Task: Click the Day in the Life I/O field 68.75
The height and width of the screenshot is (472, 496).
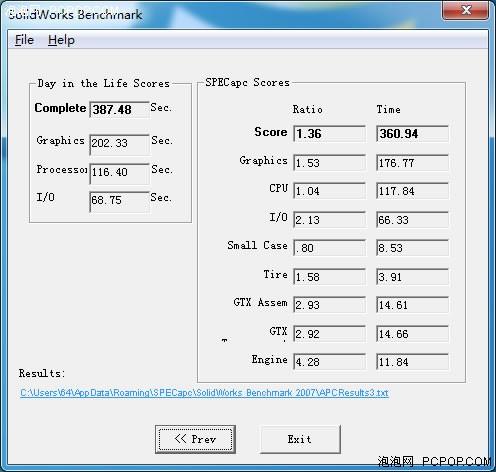Action: click(x=119, y=202)
